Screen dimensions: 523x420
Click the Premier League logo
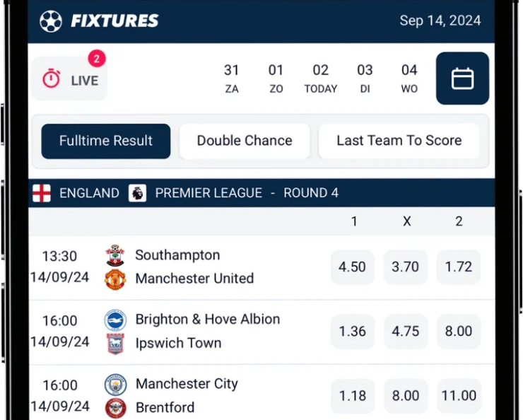pyautogui.click(x=137, y=193)
